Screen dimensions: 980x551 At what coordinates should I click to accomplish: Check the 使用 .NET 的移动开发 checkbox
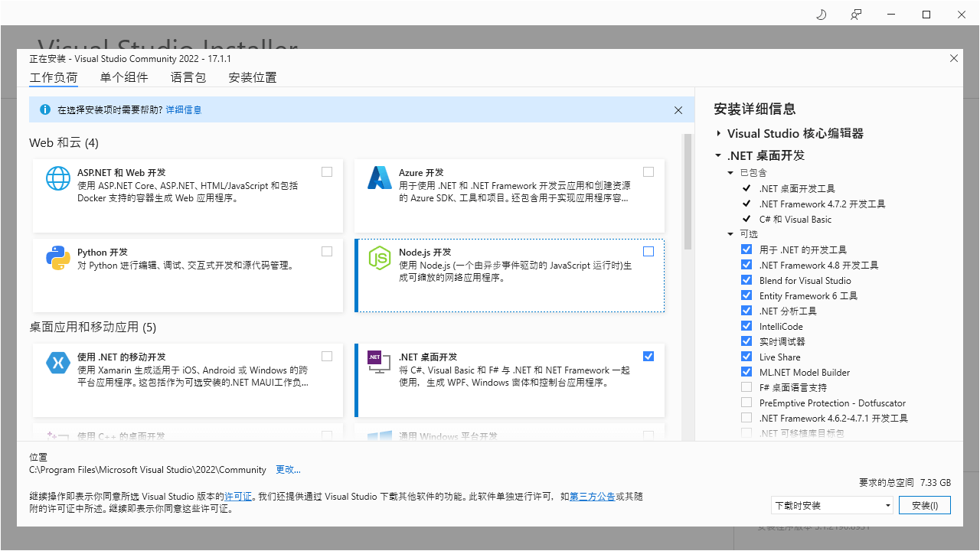click(x=327, y=356)
